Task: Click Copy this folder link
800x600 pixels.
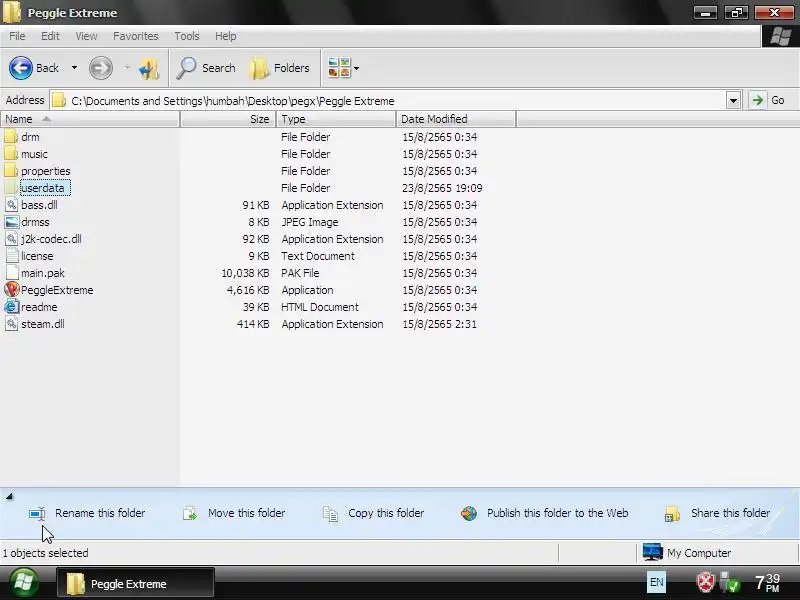Action: 386,513
